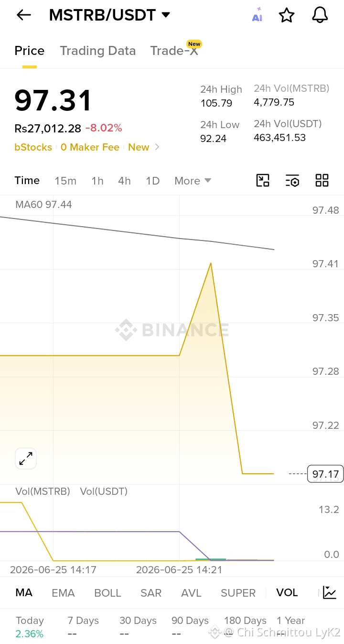
Task: Switch to the Trade-X tab
Action: click(x=174, y=51)
